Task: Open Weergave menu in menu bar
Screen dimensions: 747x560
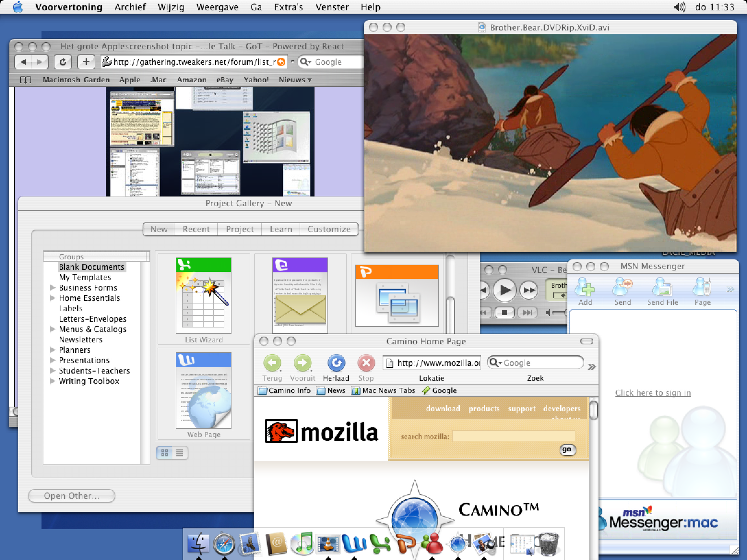Action: [218, 7]
